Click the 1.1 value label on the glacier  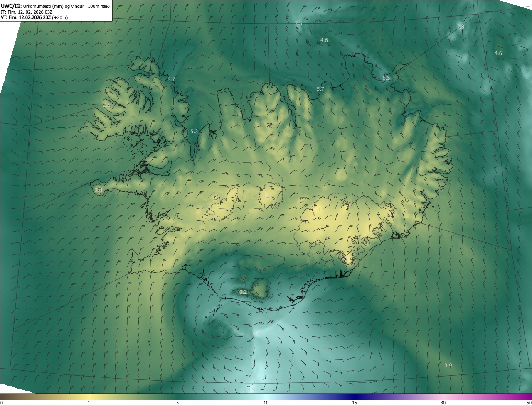click(x=317, y=209)
